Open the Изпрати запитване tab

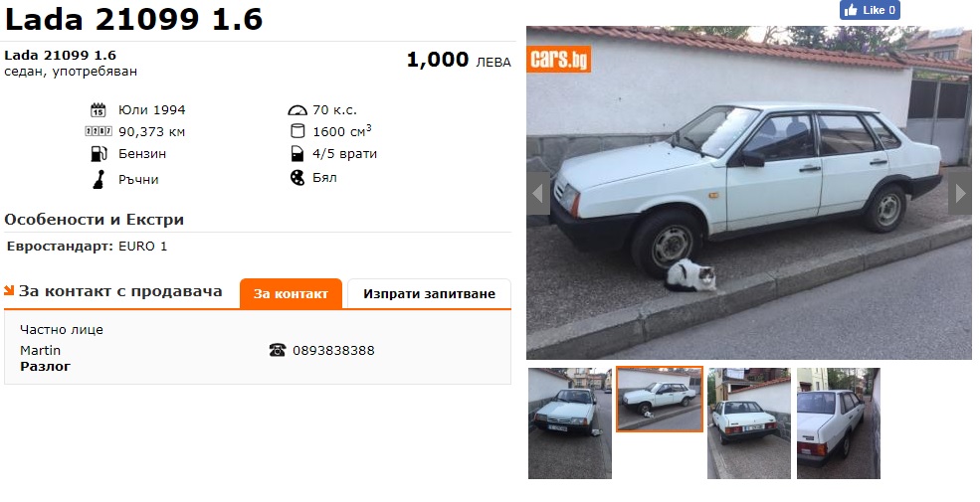point(430,294)
